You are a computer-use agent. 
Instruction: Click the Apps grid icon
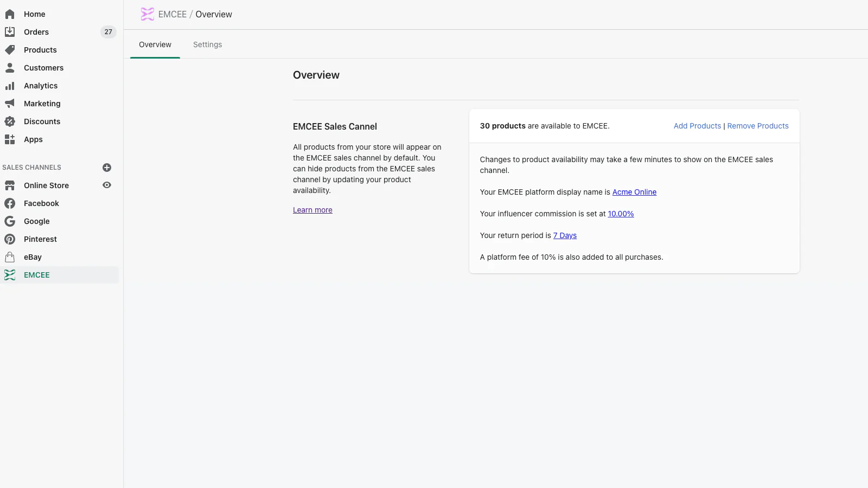pos(10,139)
